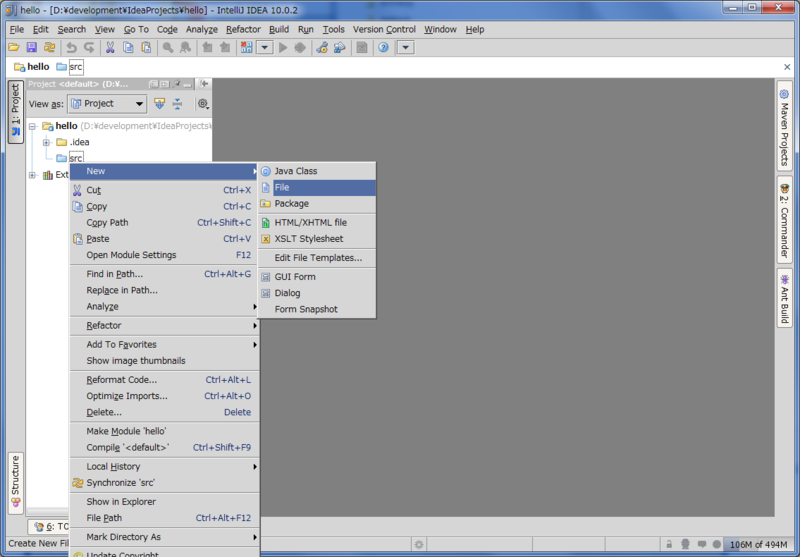Select Copy Path in context menu

click(164, 222)
